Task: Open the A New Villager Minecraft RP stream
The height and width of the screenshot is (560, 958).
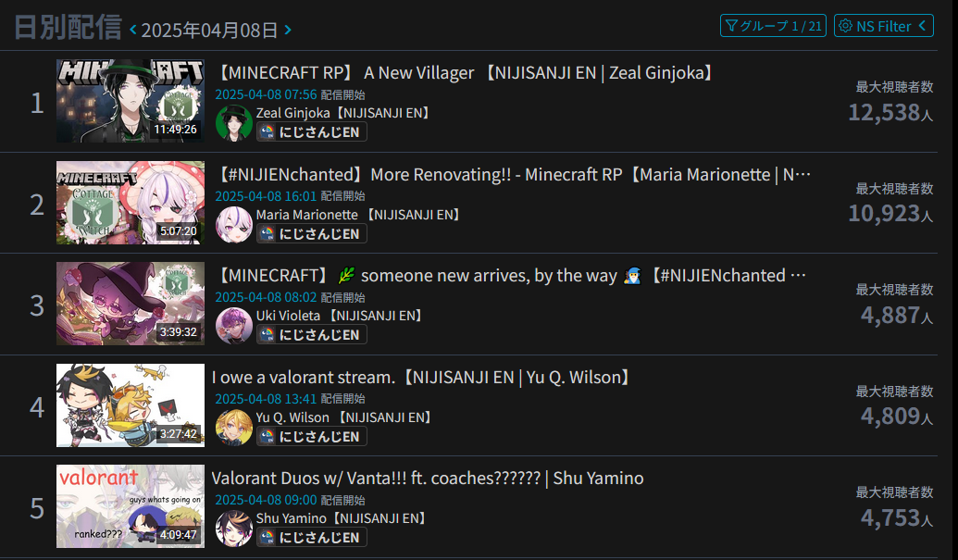Action: pos(465,73)
